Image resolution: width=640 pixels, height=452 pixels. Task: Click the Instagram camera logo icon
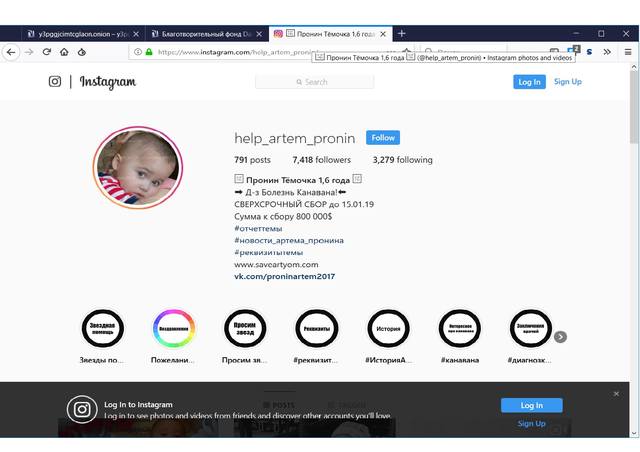55,81
